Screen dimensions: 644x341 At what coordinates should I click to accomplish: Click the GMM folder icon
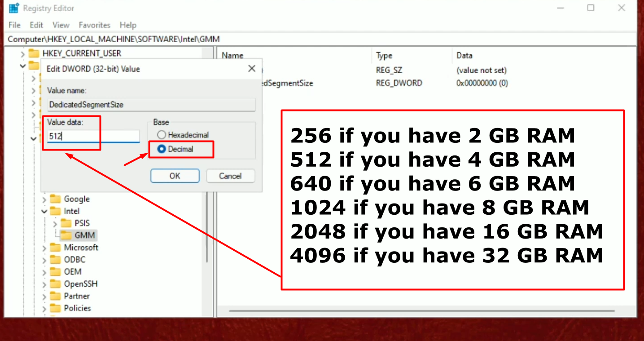coord(66,235)
